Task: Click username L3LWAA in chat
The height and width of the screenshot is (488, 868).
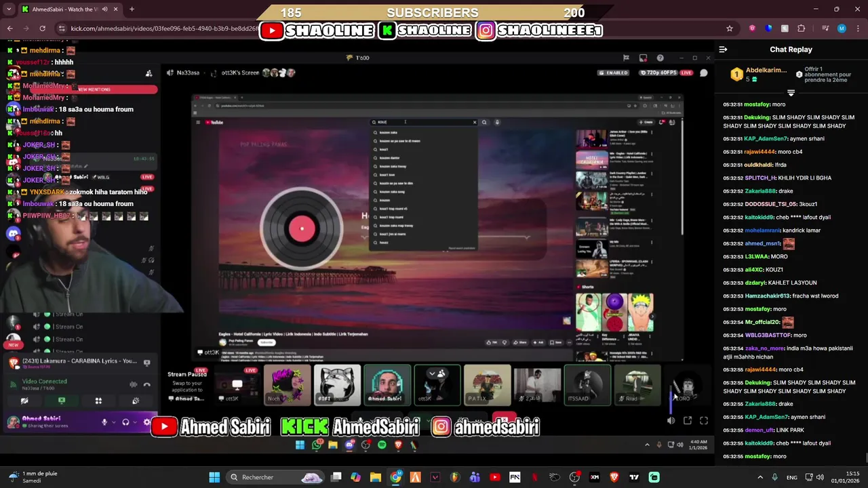Action: [x=756, y=257]
